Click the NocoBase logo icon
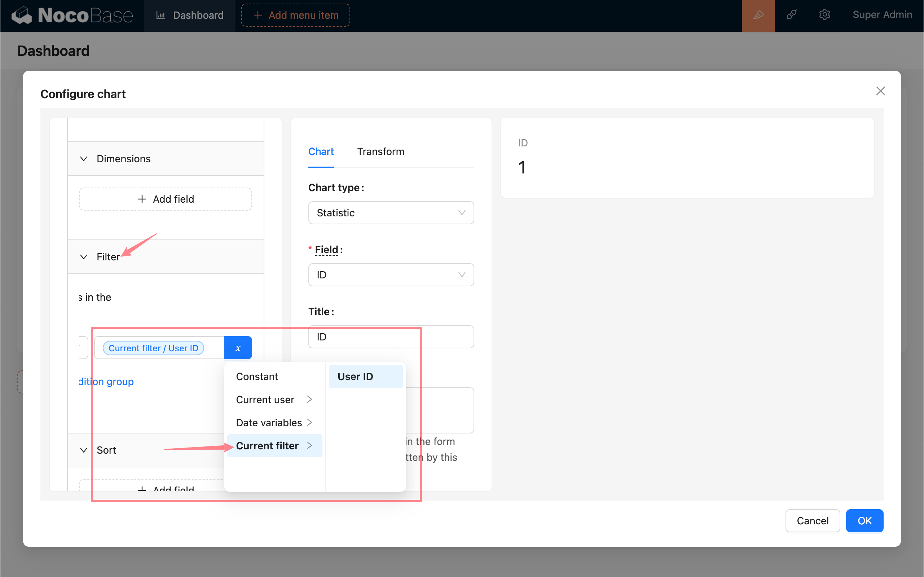 (x=22, y=15)
